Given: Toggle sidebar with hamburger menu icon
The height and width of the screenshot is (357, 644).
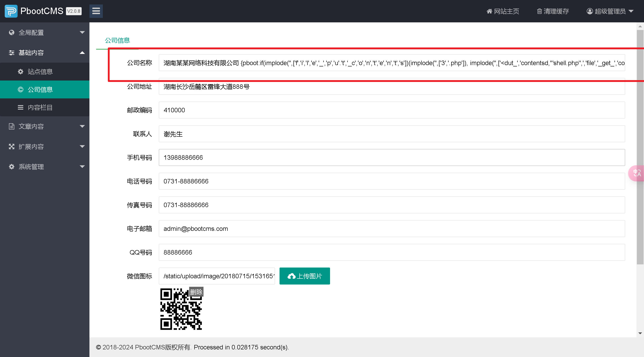Looking at the screenshot, I should (96, 11).
